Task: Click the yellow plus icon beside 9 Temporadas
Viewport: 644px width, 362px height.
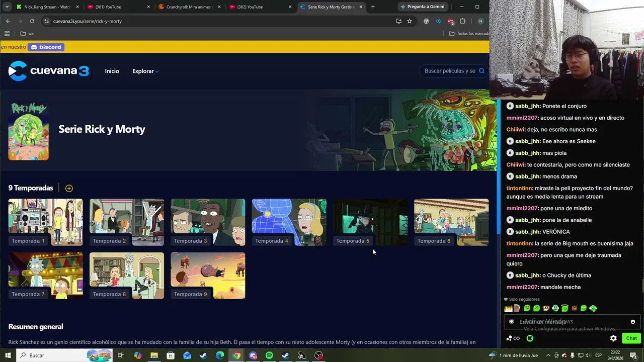Action: click(69, 188)
